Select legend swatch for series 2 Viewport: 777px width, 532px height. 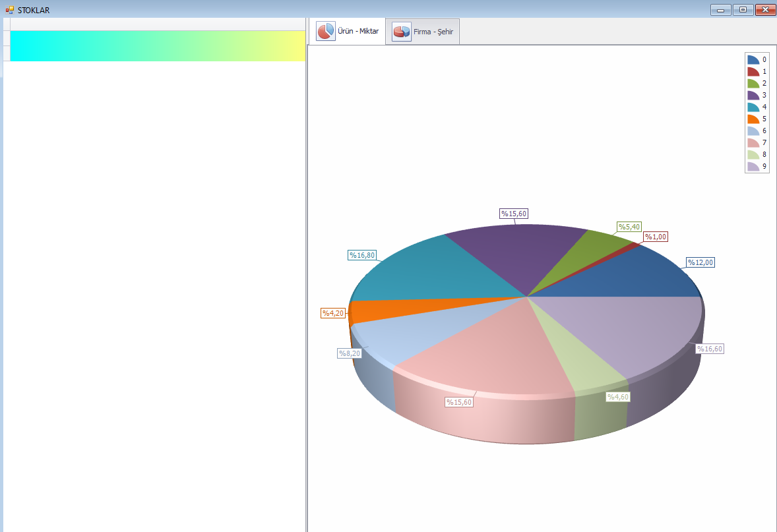click(x=753, y=84)
